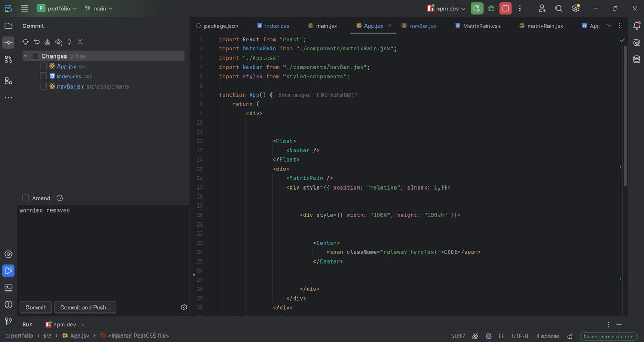Open IDE settings gear
The height and width of the screenshot is (342, 644).
pyautogui.click(x=576, y=9)
